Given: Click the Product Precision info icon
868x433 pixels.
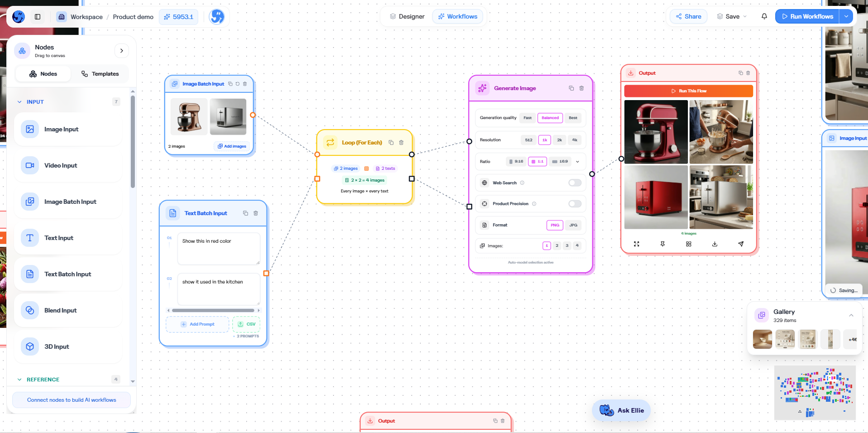Looking at the screenshot, I should (x=534, y=204).
